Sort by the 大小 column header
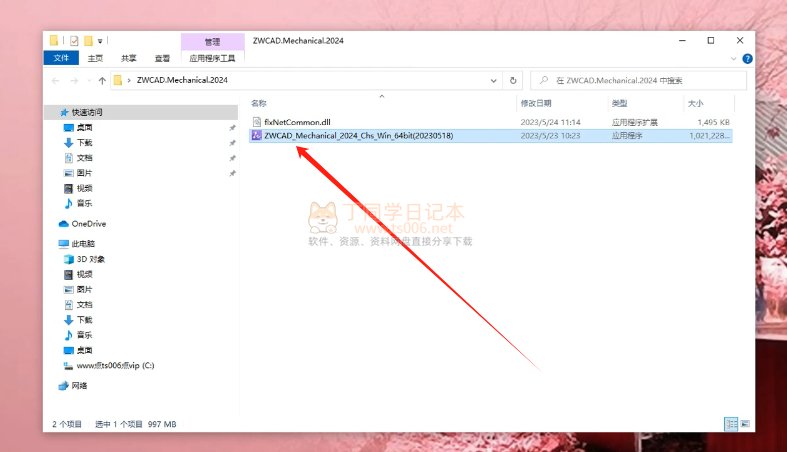787x452 pixels. pos(695,103)
